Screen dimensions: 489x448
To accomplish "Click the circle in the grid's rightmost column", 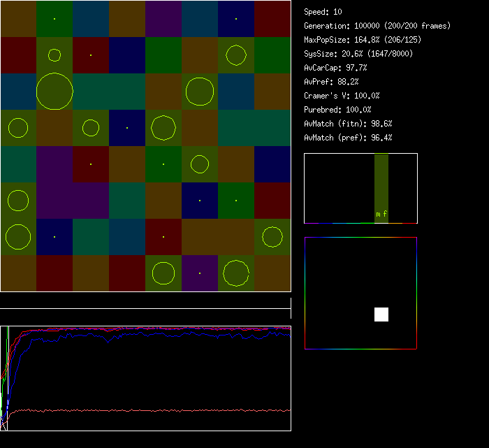I will point(272,237).
